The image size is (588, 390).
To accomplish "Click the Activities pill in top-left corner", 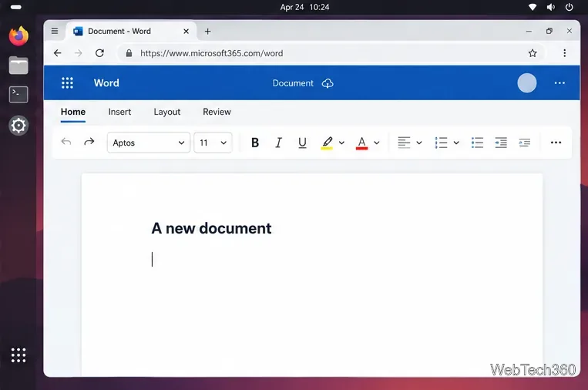I will tap(15, 7).
